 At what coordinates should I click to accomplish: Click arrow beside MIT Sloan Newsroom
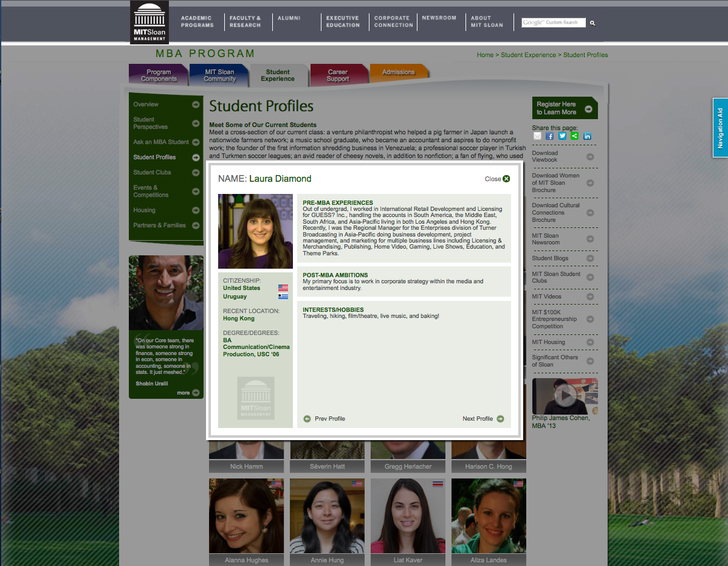(x=590, y=239)
